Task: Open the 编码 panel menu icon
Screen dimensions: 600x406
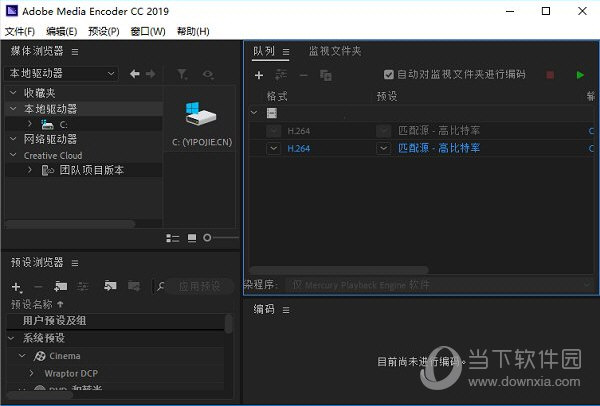Action: click(286, 310)
